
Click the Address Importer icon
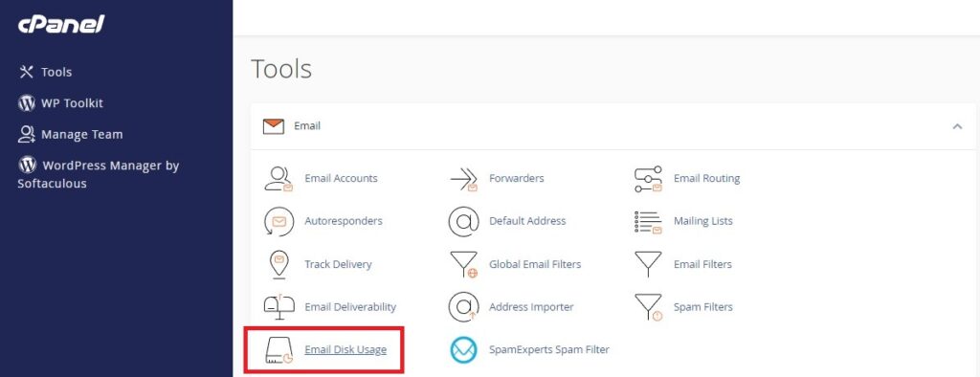tap(464, 307)
